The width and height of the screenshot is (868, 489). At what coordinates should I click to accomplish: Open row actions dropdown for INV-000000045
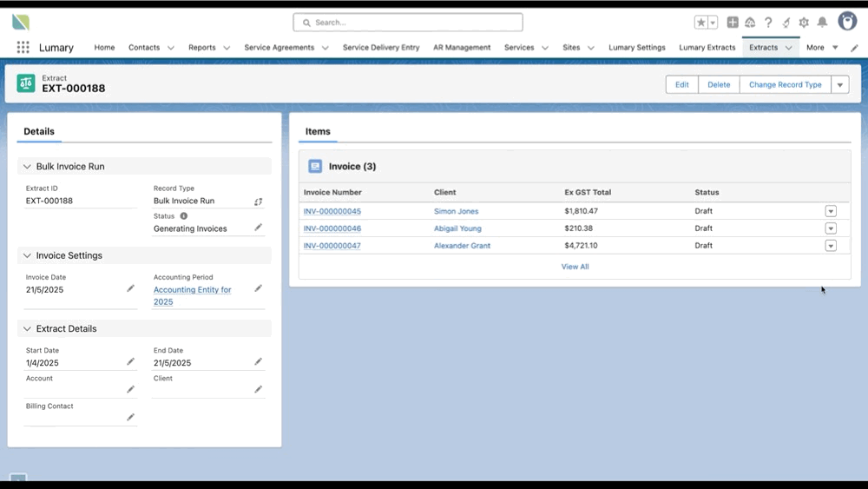[831, 211]
